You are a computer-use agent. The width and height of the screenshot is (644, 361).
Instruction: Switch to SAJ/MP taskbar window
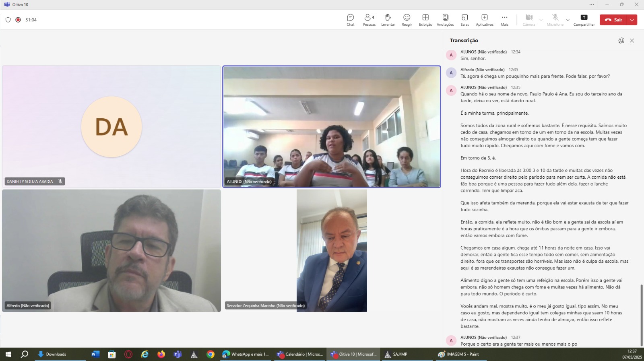[408, 354]
